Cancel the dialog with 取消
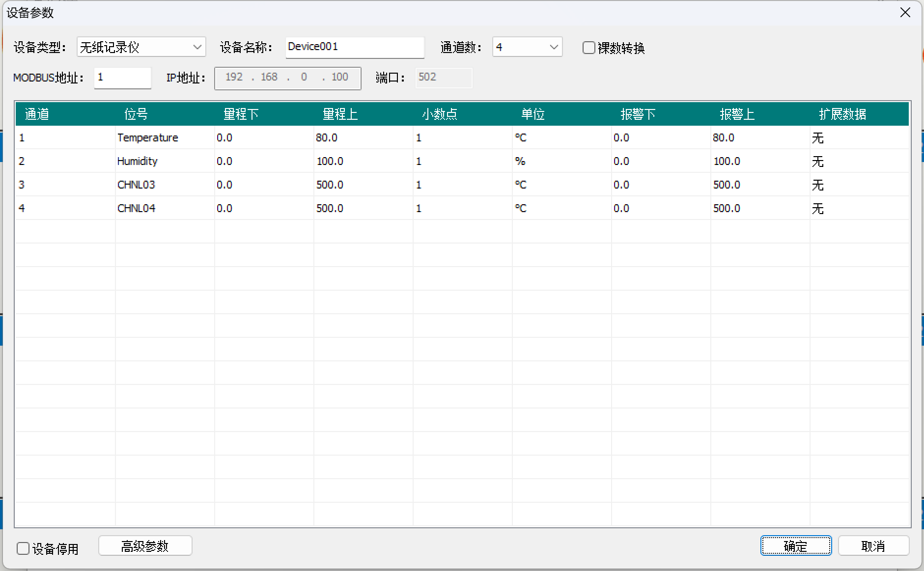This screenshot has width=924, height=571. click(x=873, y=546)
